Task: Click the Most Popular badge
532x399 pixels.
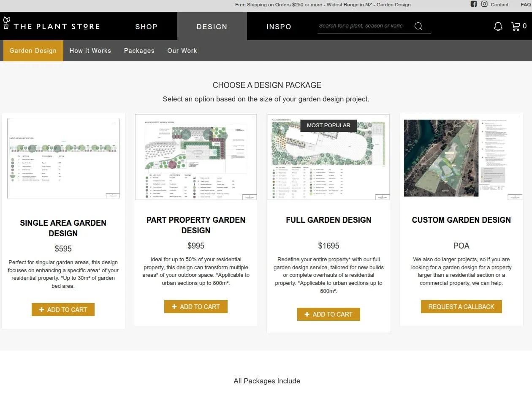Action: [328, 125]
